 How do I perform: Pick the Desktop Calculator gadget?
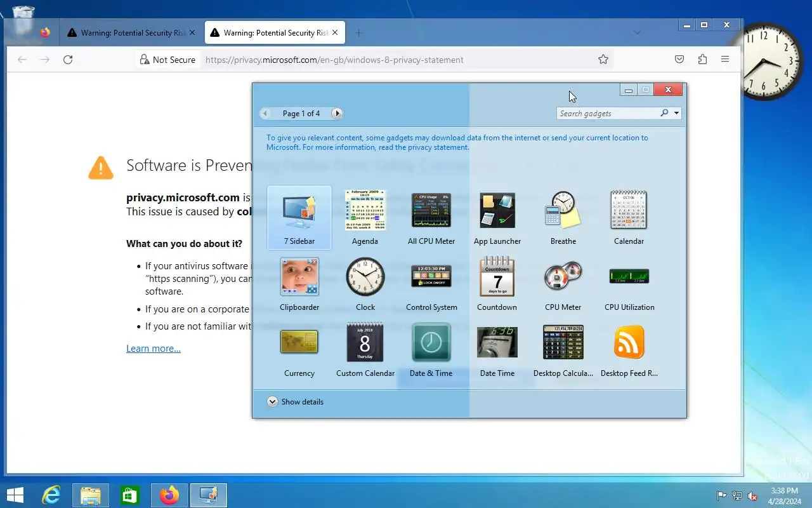click(563, 350)
